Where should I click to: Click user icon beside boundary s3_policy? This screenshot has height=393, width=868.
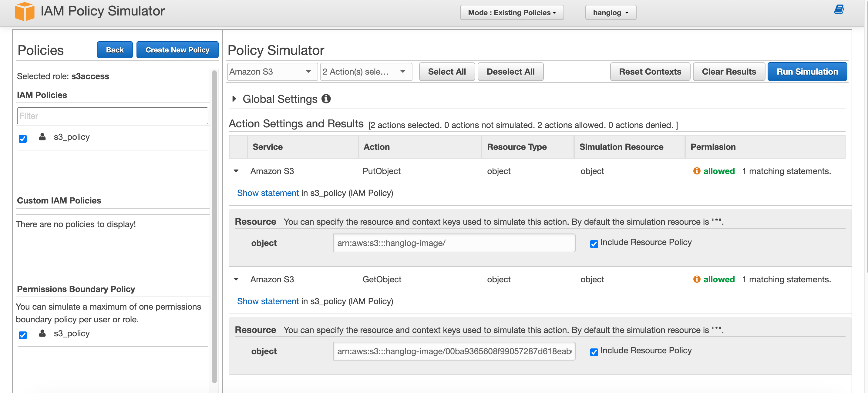tap(42, 333)
